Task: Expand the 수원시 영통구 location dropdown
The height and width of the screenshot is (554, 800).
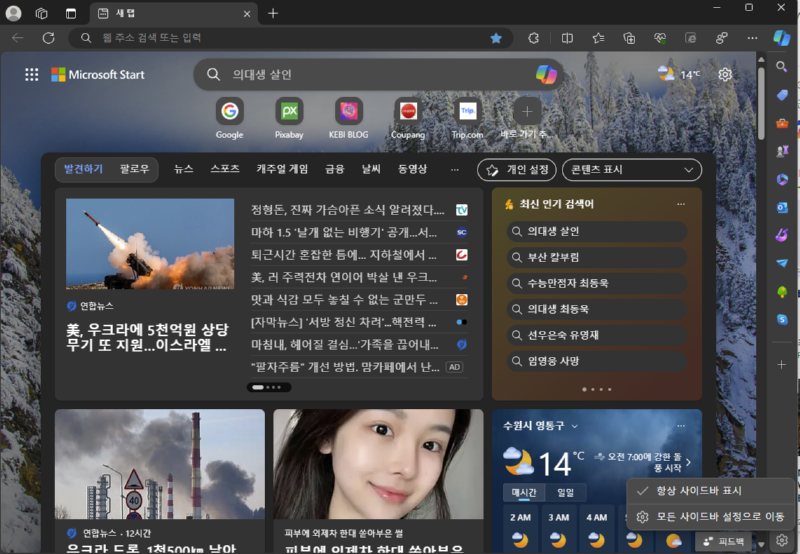Action: [574, 426]
